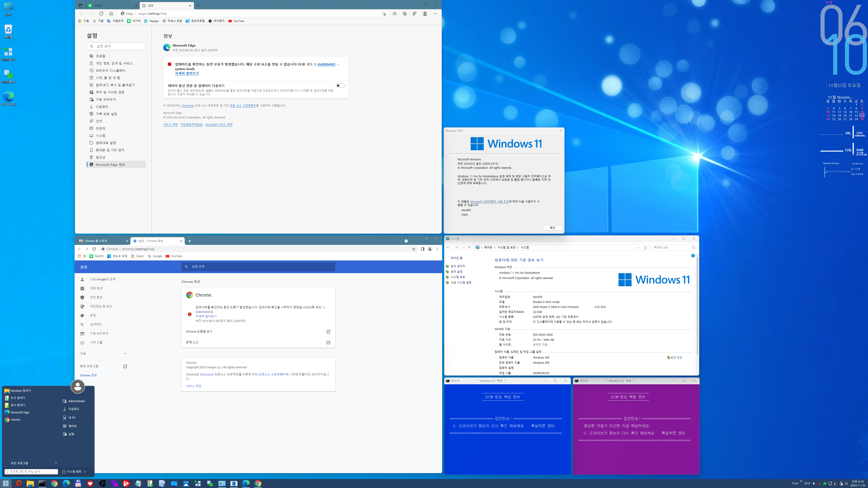868x488 pixels.
Task: Click 확인 button in Windows 정보 dialog
Action: click(552, 228)
